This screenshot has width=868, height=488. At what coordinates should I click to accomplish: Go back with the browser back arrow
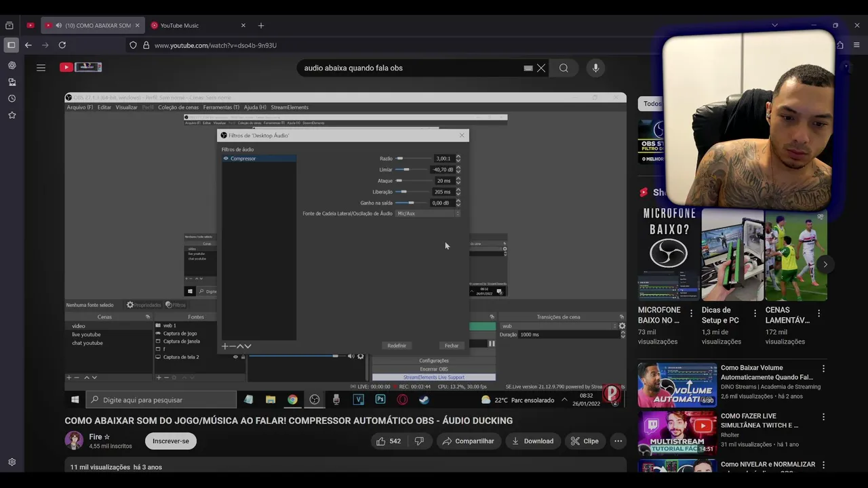point(28,45)
